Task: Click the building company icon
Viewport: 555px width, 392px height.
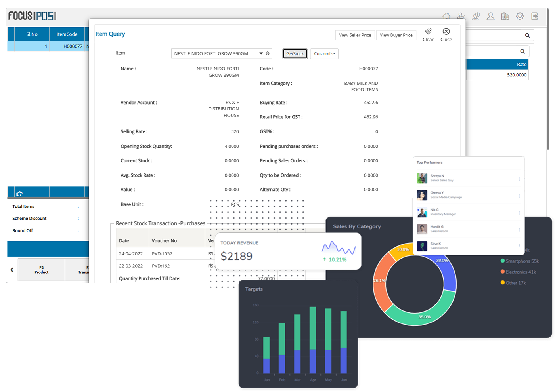Action: (x=505, y=16)
